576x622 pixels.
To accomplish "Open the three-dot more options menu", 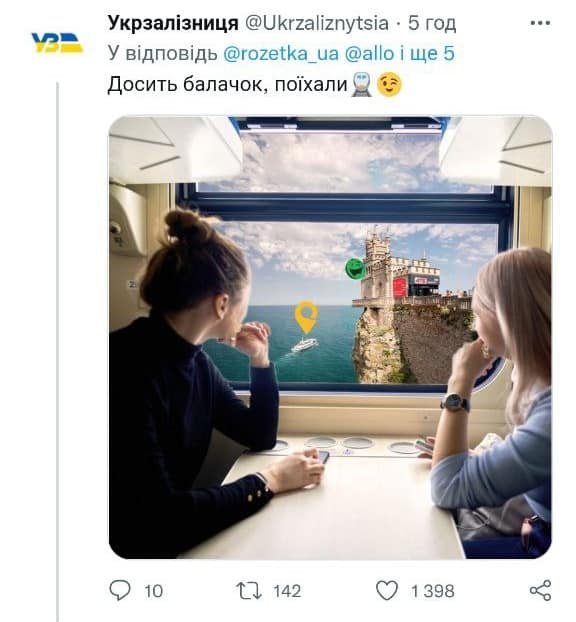I will (x=540, y=23).
